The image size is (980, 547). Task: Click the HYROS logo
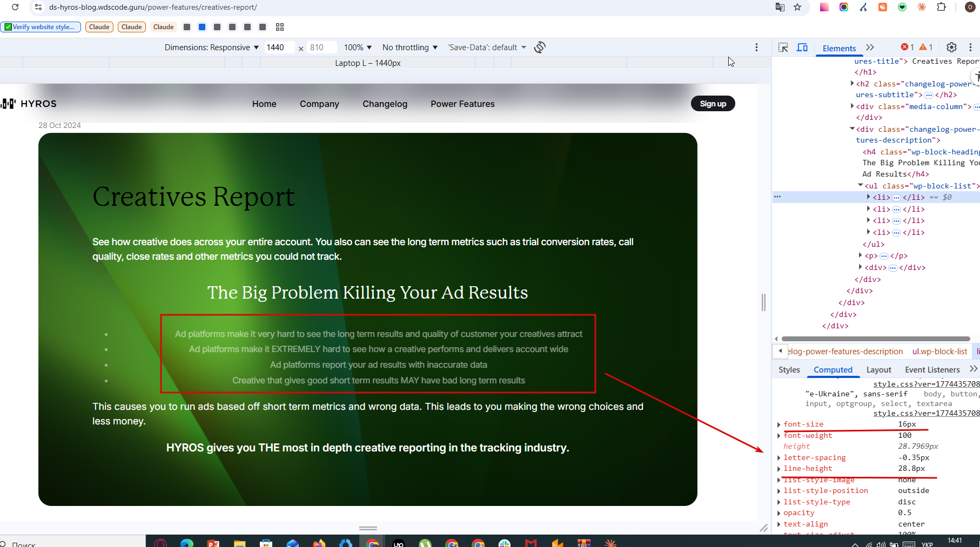[x=29, y=104]
